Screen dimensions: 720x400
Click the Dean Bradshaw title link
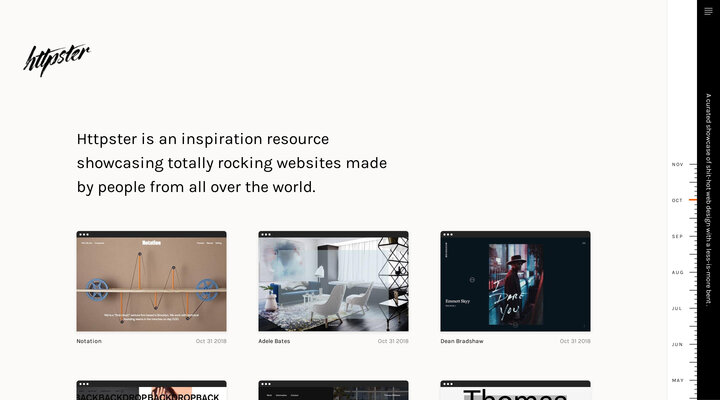tap(462, 341)
